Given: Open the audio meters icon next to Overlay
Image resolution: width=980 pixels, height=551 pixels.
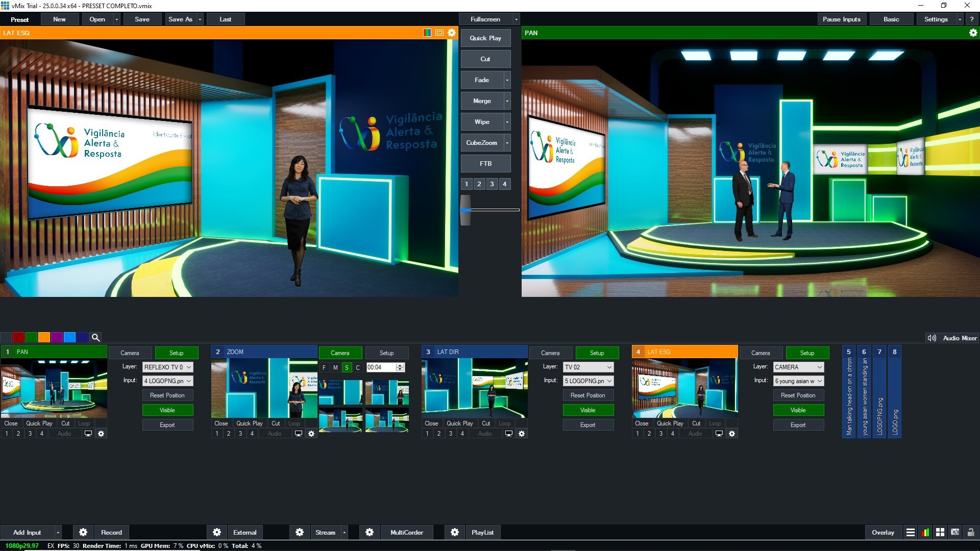Looking at the screenshot, I should coord(925,532).
